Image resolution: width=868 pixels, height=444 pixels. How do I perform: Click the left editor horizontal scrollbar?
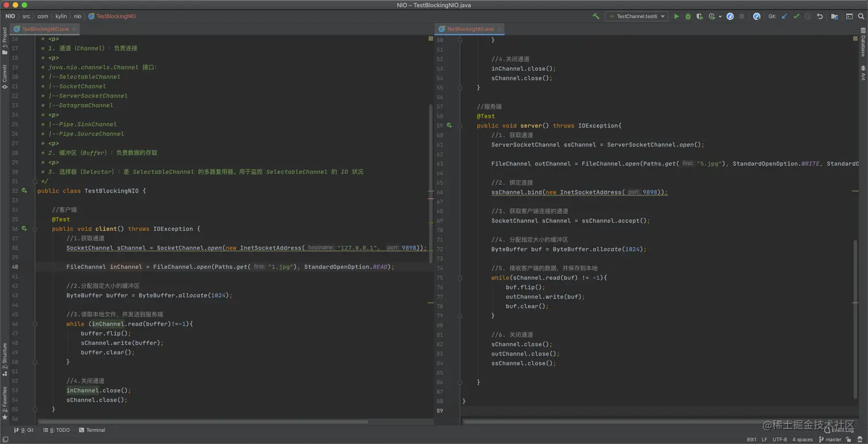pos(203,422)
